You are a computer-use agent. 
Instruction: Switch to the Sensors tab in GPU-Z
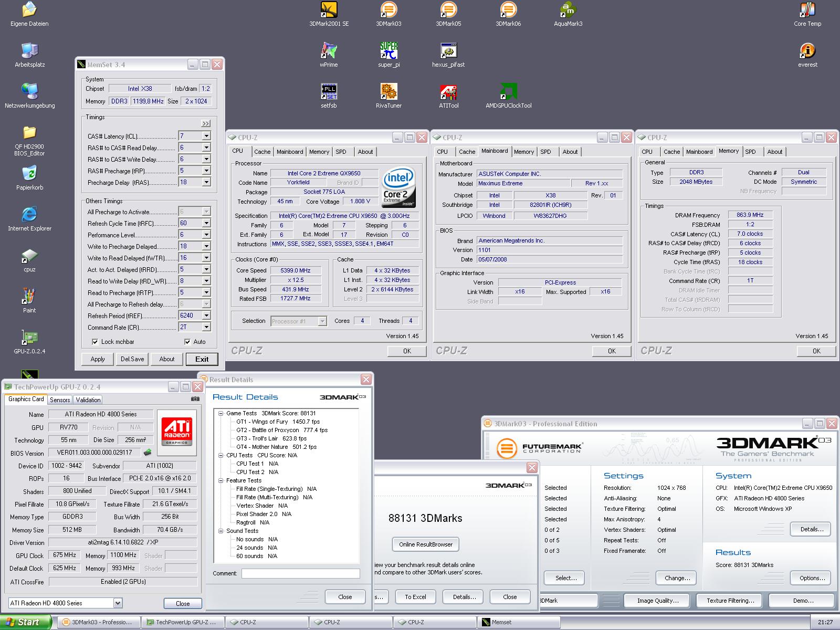point(60,400)
